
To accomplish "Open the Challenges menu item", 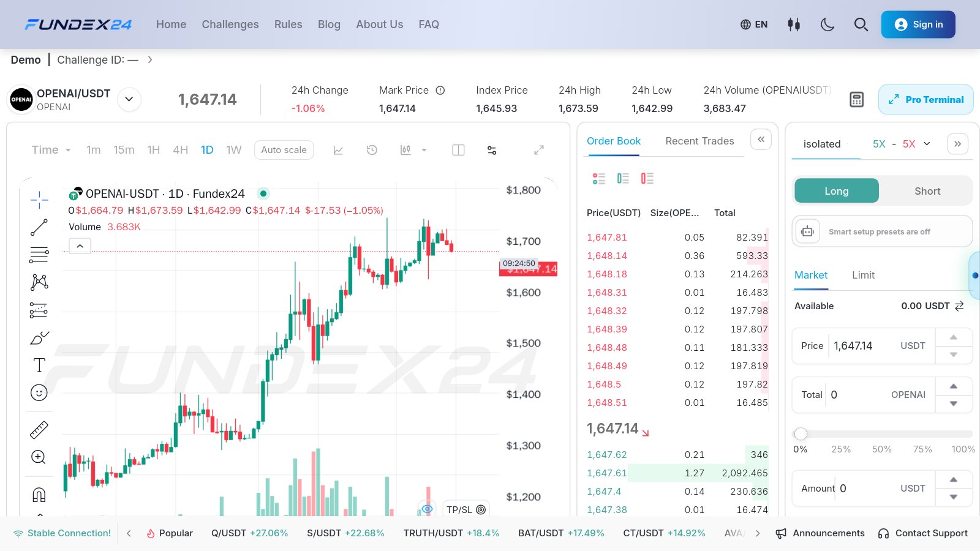I will click(230, 24).
